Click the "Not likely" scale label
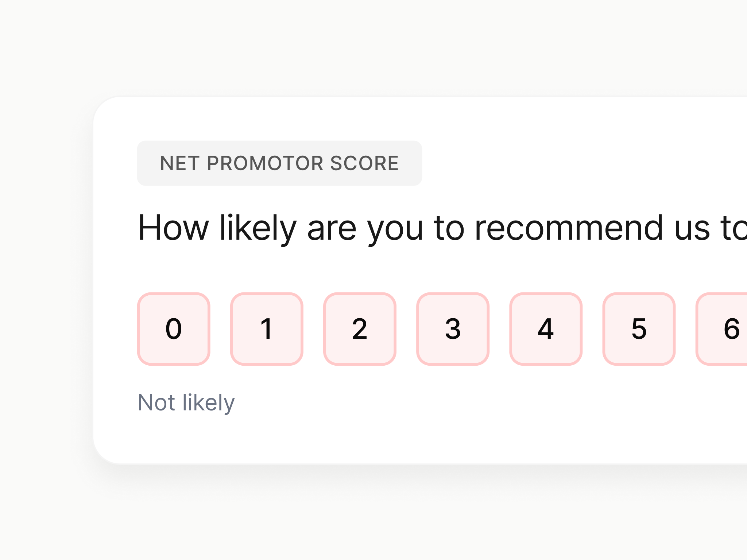Viewport: 747px width, 560px height. 186,402
